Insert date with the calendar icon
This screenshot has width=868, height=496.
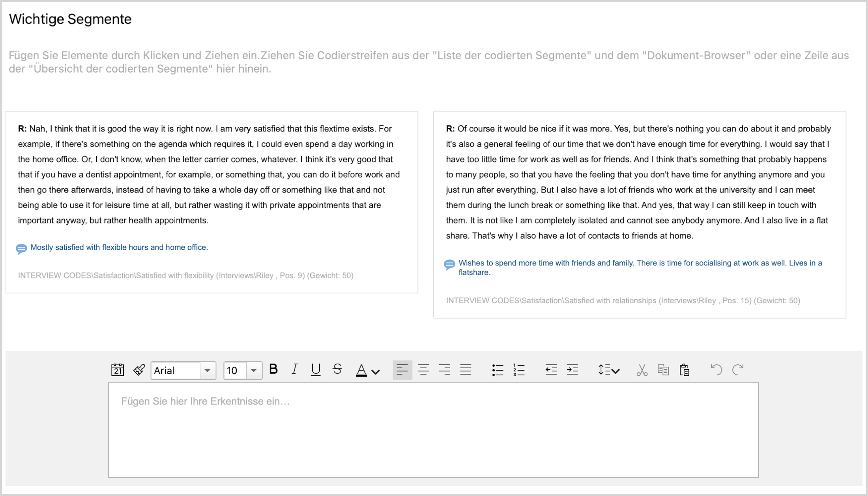click(x=118, y=370)
